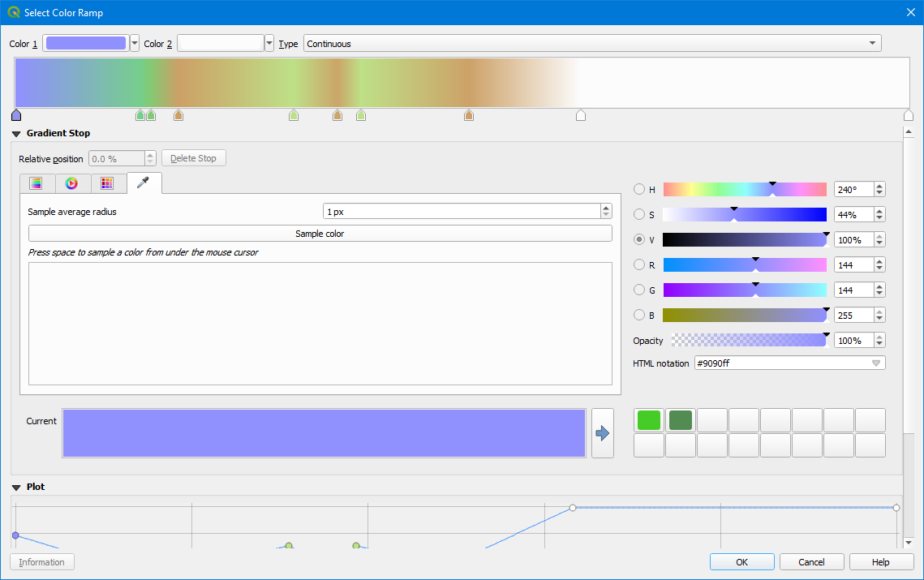Open the HTML notation format dropdown
The image size is (924, 580).
[x=876, y=363]
